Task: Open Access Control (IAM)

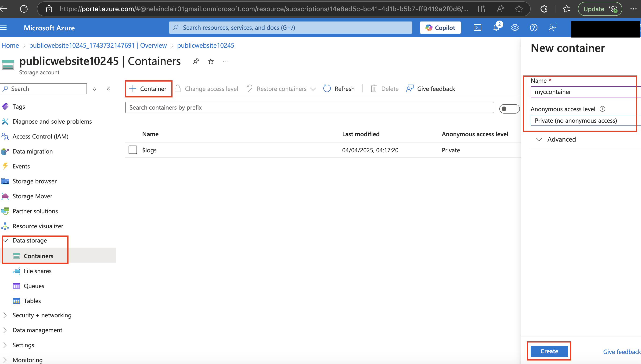Action: tap(40, 136)
